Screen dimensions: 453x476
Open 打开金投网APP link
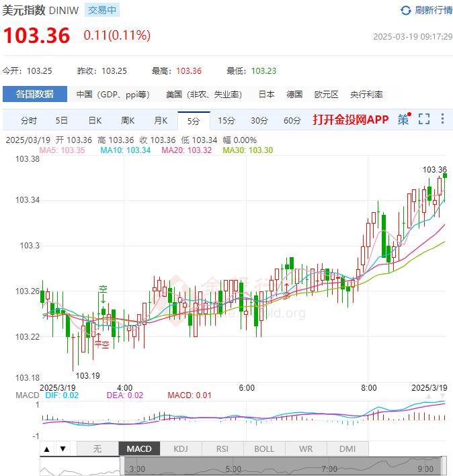[x=350, y=120]
